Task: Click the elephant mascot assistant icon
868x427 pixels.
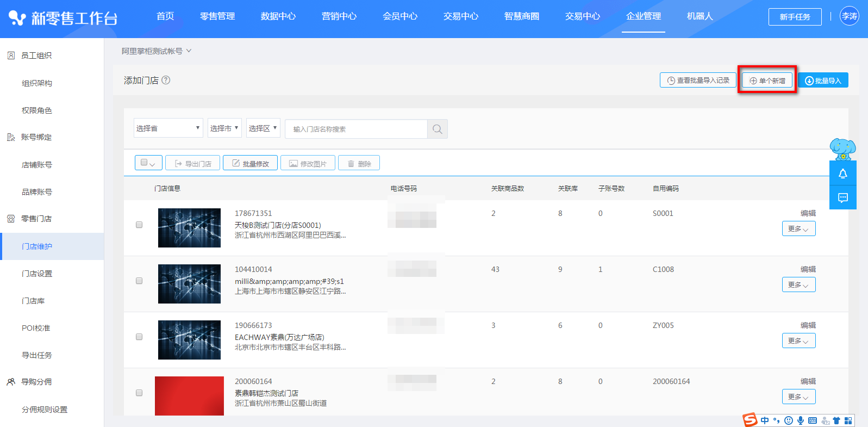Action: point(842,148)
